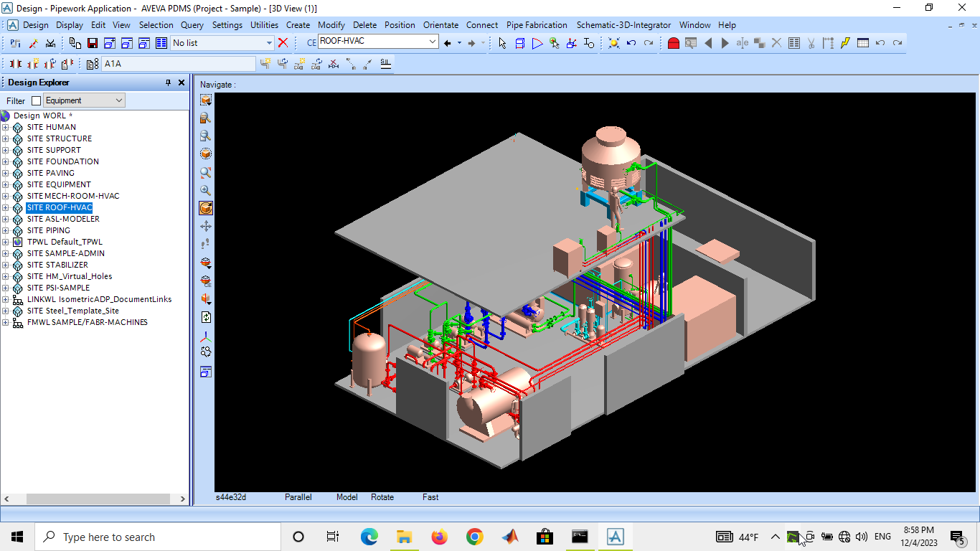This screenshot has height=551, width=980.
Task: Expand the SITE EQUIPMENT node
Action: [x=6, y=185]
